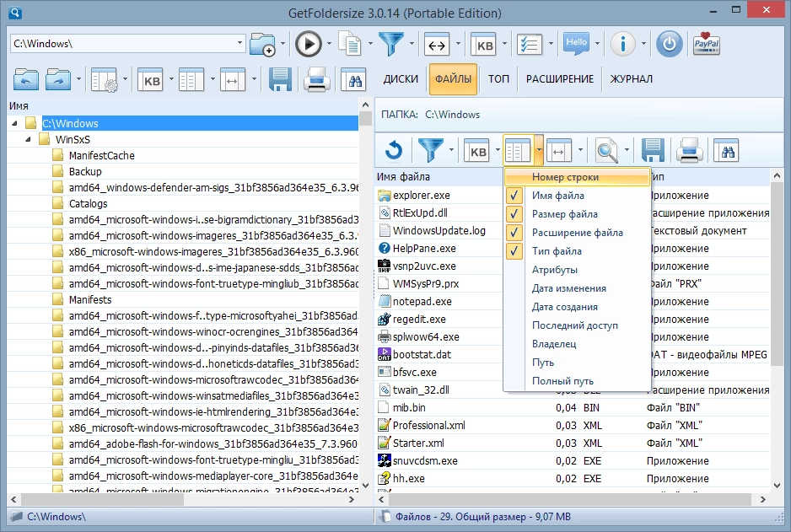Viewport: 791px width, 532px height.
Task: Open the PayPal donate icon
Action: (707, 44)
